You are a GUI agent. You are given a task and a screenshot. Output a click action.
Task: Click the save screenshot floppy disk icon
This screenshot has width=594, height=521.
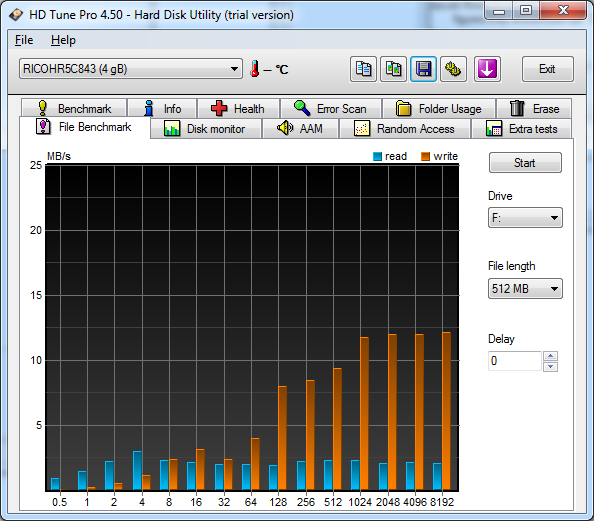[424, 69]
